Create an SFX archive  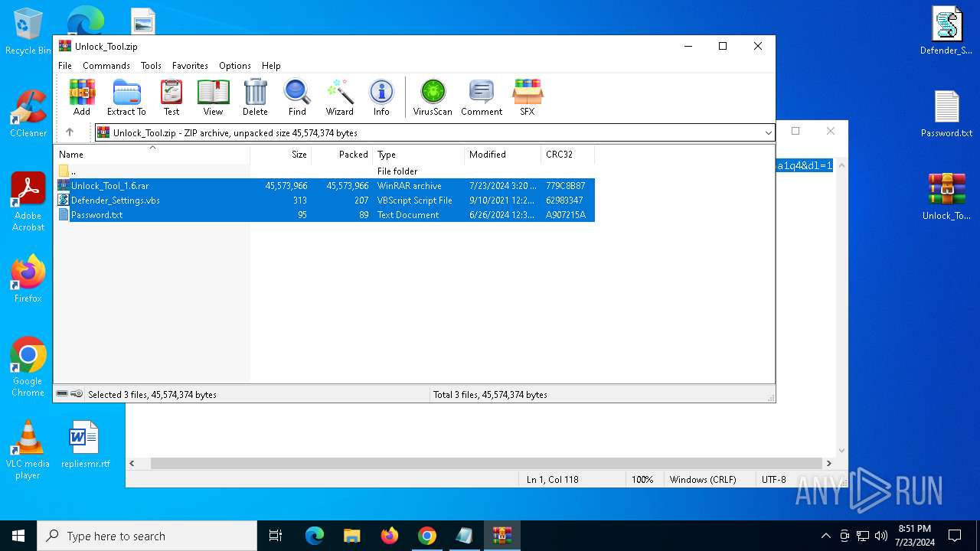tap(528, 97)
